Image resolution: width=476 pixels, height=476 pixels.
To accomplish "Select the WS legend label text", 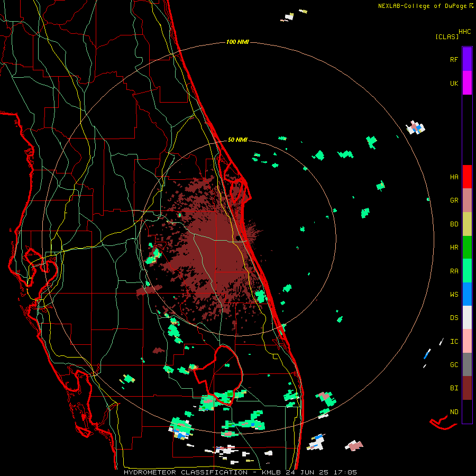I will (x=454, y=295).
